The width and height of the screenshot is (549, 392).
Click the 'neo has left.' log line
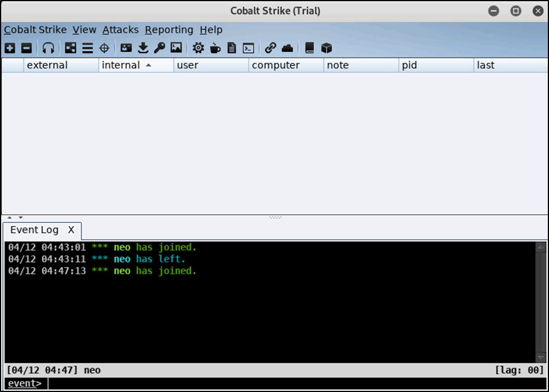pos(97,259)
